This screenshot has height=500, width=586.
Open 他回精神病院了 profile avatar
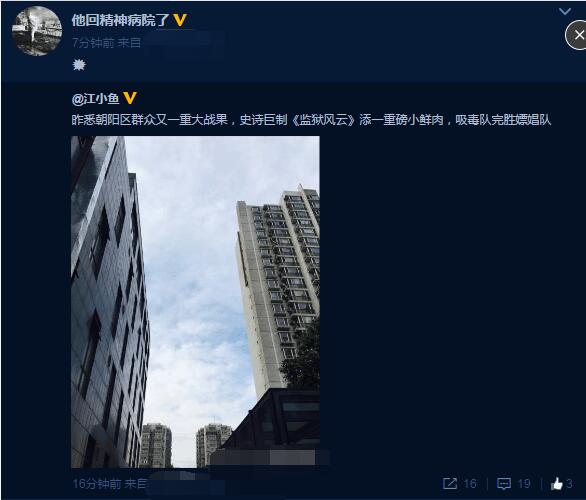(37, 31)
